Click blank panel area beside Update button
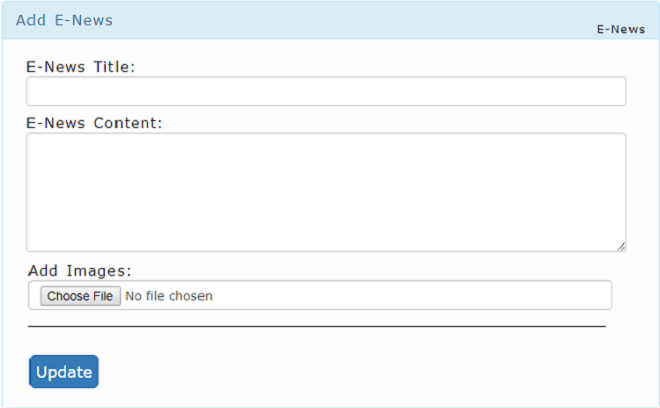 tap(337, 371)
